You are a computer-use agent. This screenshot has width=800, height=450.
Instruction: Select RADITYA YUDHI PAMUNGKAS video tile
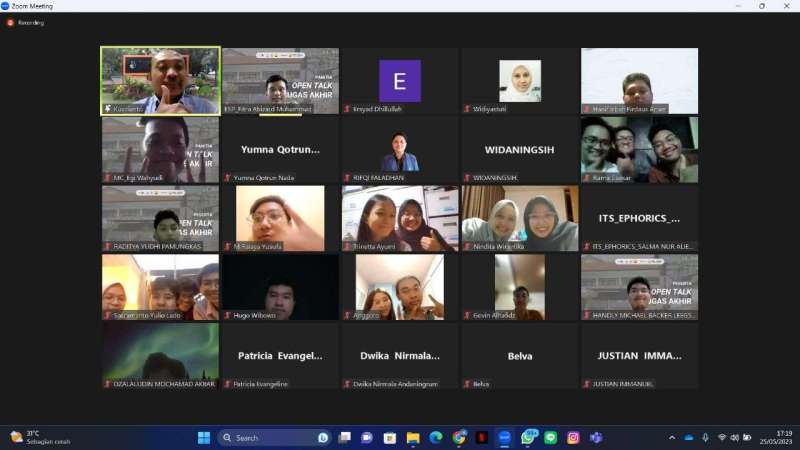point(160,218)
